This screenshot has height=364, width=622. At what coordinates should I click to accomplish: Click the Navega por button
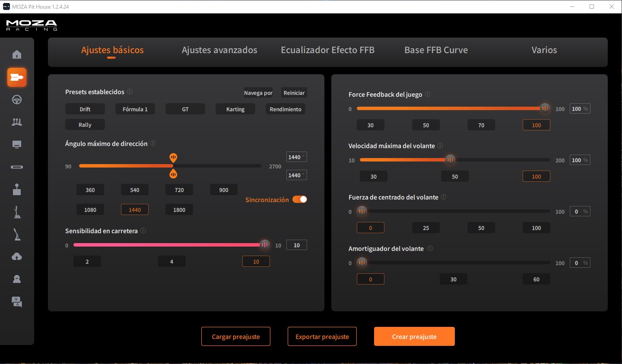pos(258,93)
